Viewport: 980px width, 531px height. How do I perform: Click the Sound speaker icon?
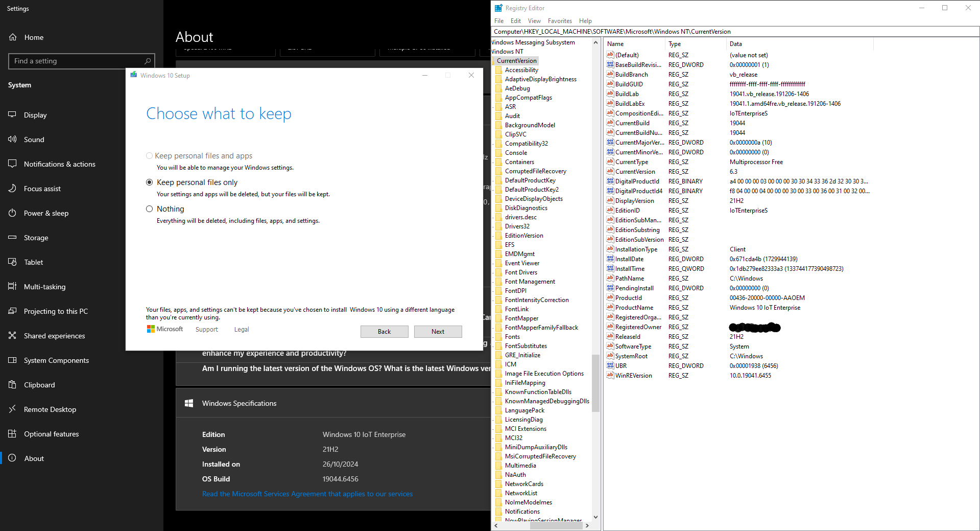click(12, 140)
